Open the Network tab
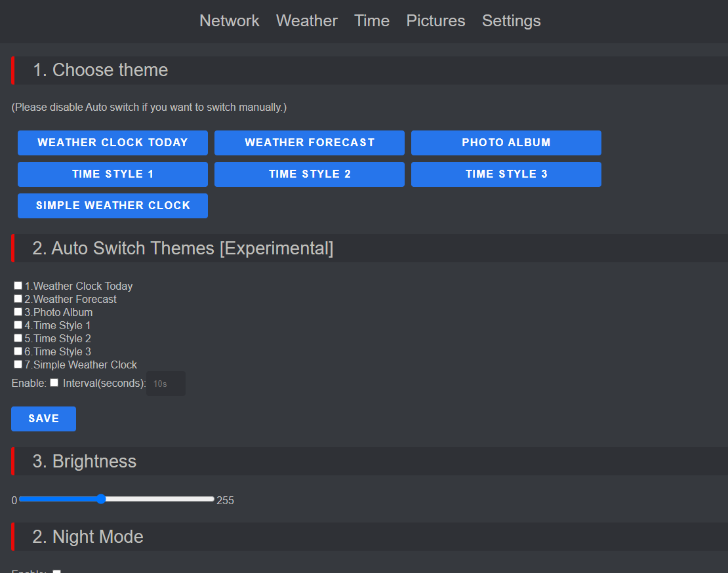This screenshot has width=728, height=573. pos(230,21)
